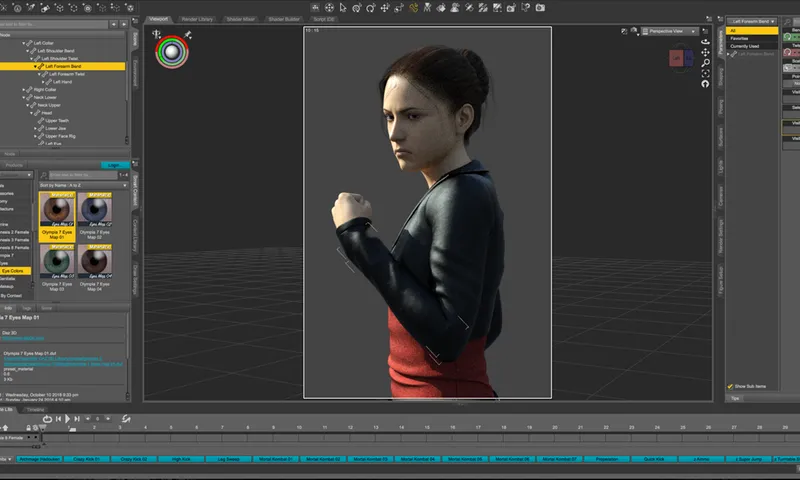Click the Login button in Smart Content
Image resolution: width=800 pixels, height=480 pixels.
113,165
